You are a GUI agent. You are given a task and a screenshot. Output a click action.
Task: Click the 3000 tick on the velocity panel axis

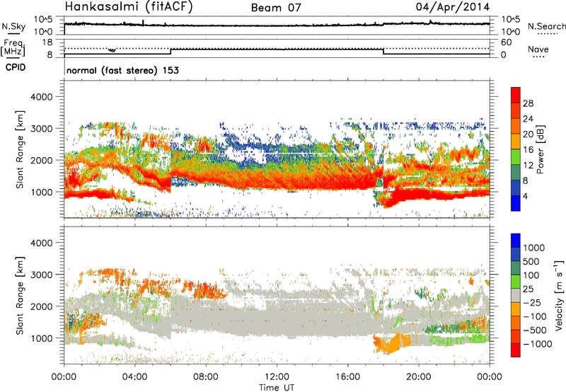pos(42,275)
